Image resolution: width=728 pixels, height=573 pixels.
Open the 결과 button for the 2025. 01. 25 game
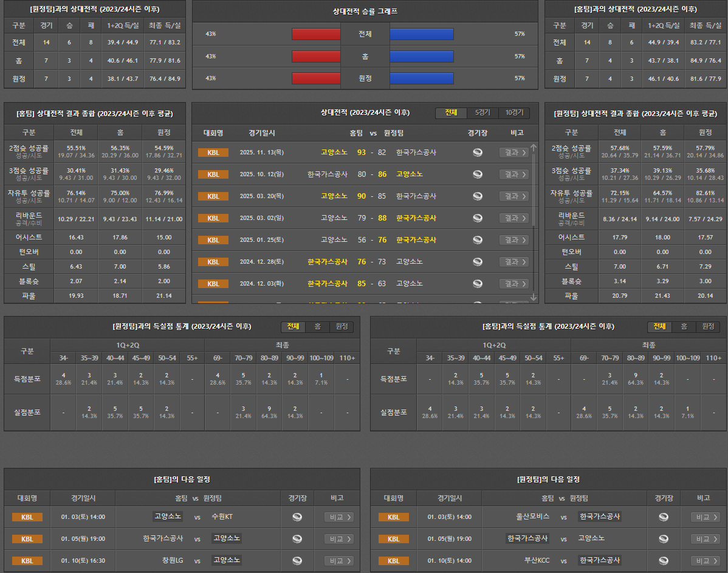point(513,240)
